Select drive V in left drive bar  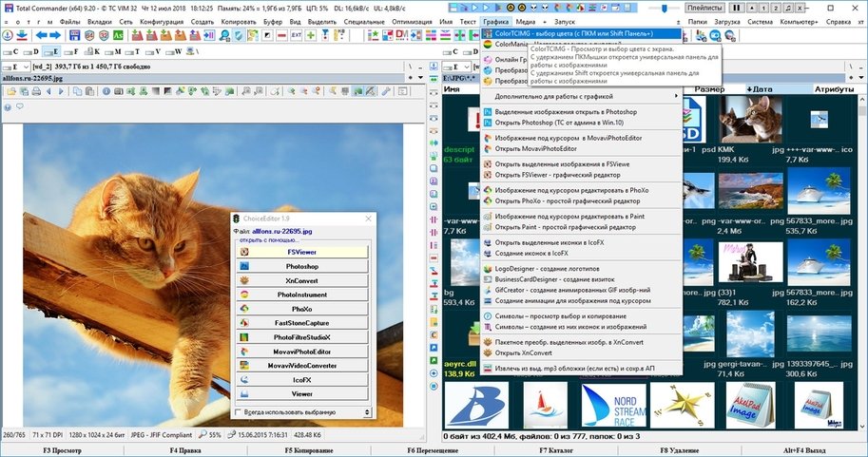coord(153,51)
